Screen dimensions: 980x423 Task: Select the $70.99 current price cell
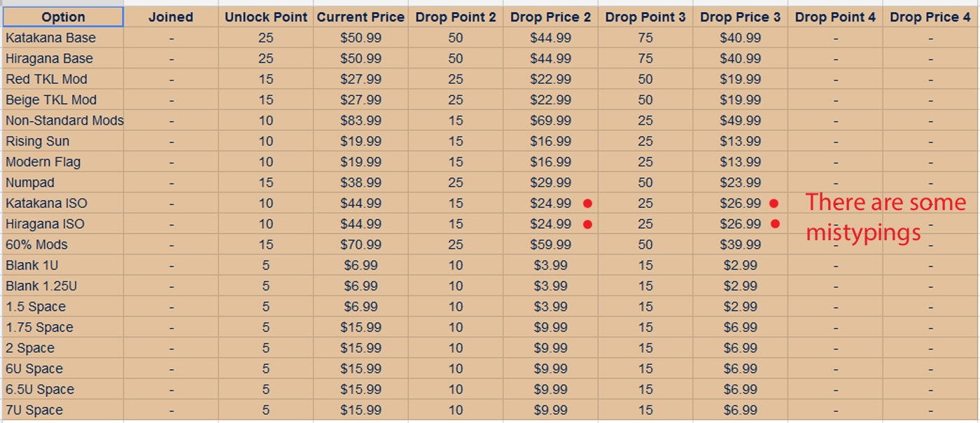(x=361, y=245)
